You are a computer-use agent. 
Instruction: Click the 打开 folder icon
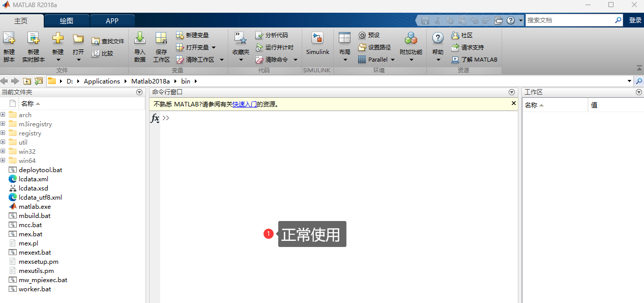click(78, 38)
